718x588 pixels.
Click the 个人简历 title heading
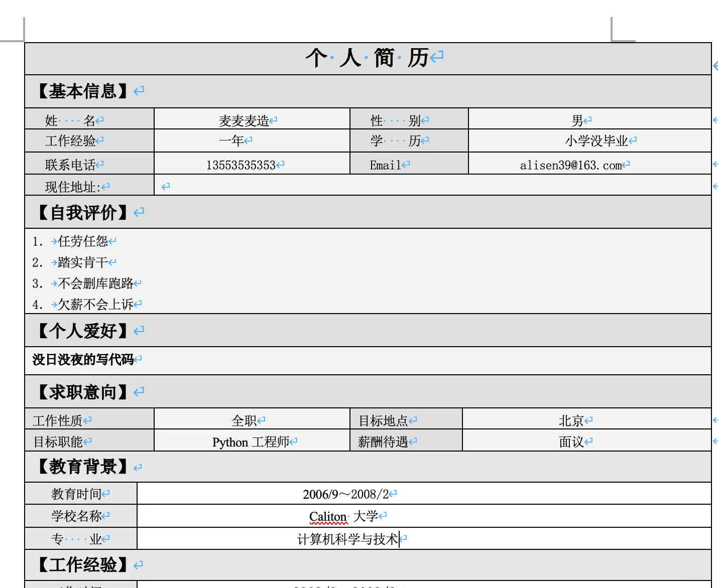(367, 58)
